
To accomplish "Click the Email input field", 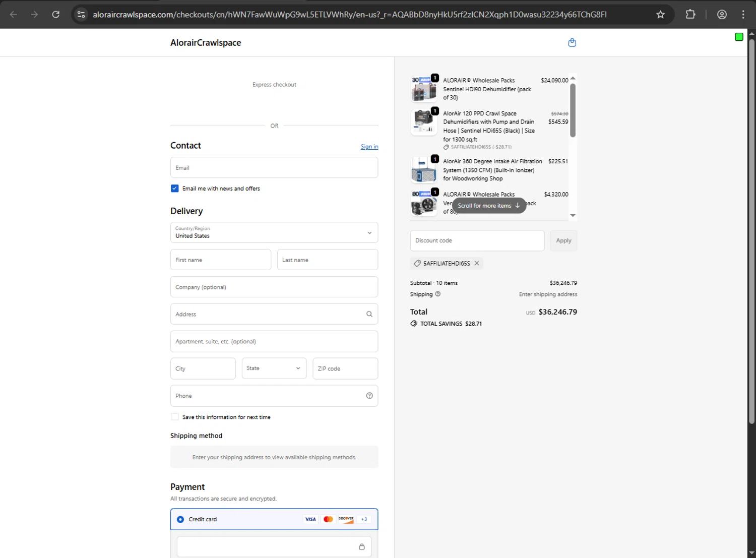I will (274, 167).
